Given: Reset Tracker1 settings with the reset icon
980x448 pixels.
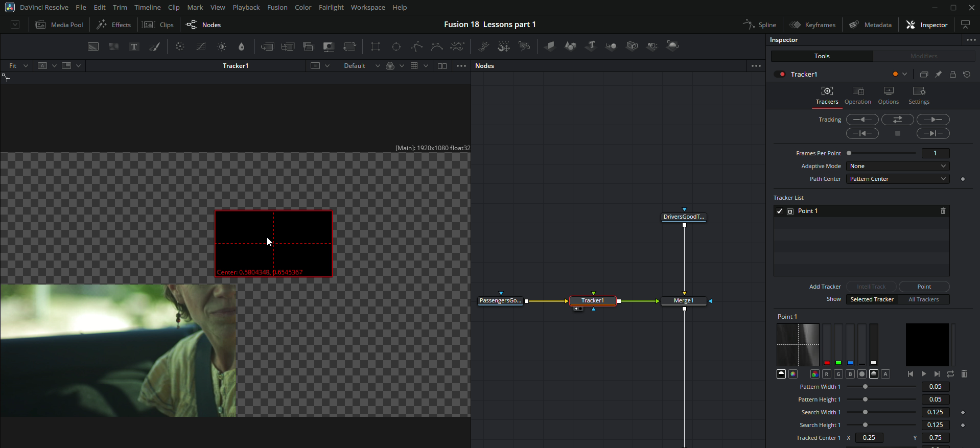Looking at the screenshot, I should pos(967,74).
